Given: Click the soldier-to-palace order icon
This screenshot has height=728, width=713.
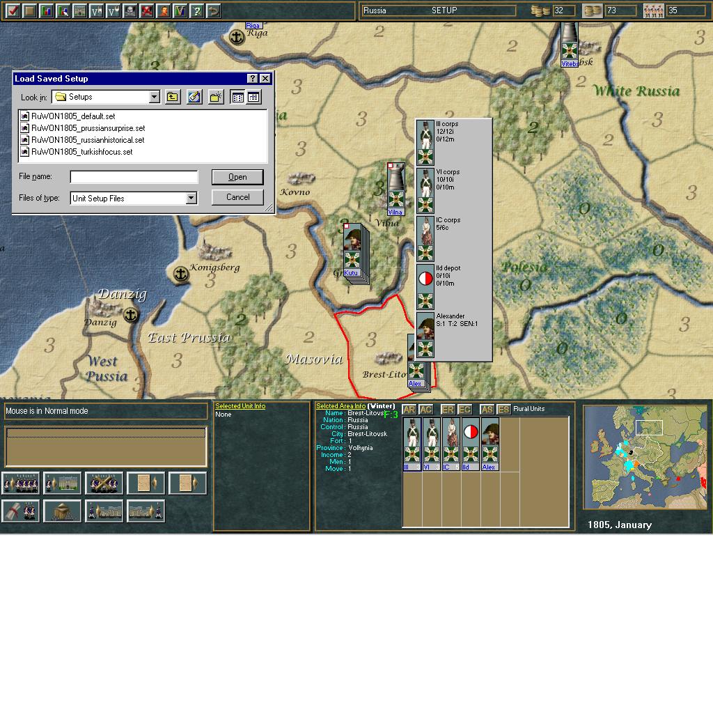Looking at the screenshot, I should (x=62, y=483).
